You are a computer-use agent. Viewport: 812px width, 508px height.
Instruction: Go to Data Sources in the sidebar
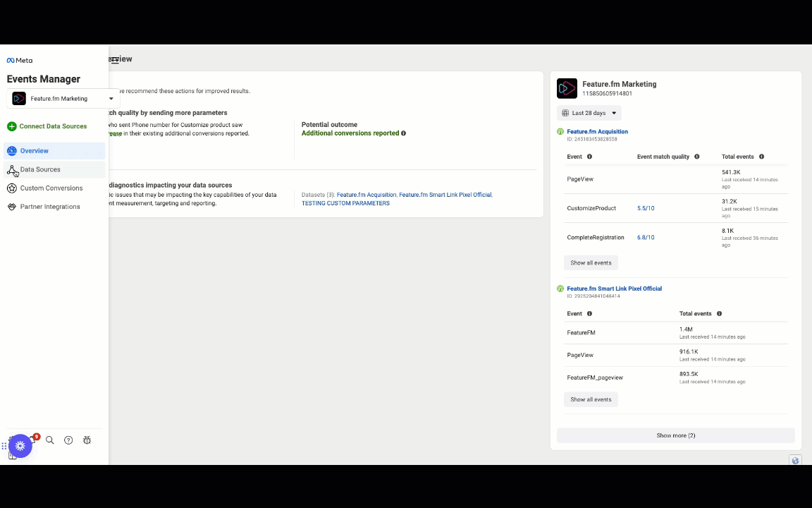(x=54, y=169)
